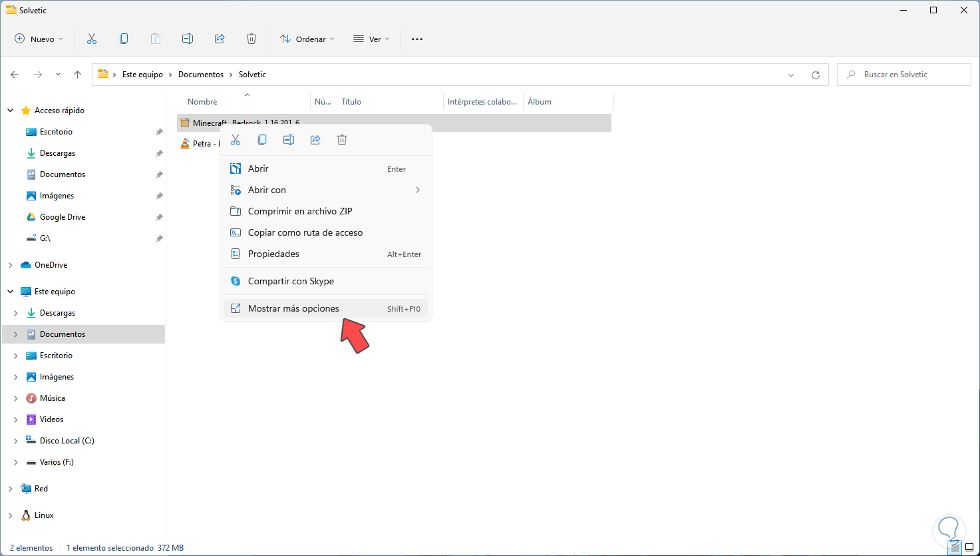Open the Abrir con submenu
Screen dimensions: 980x556
(x=326, y=190)
